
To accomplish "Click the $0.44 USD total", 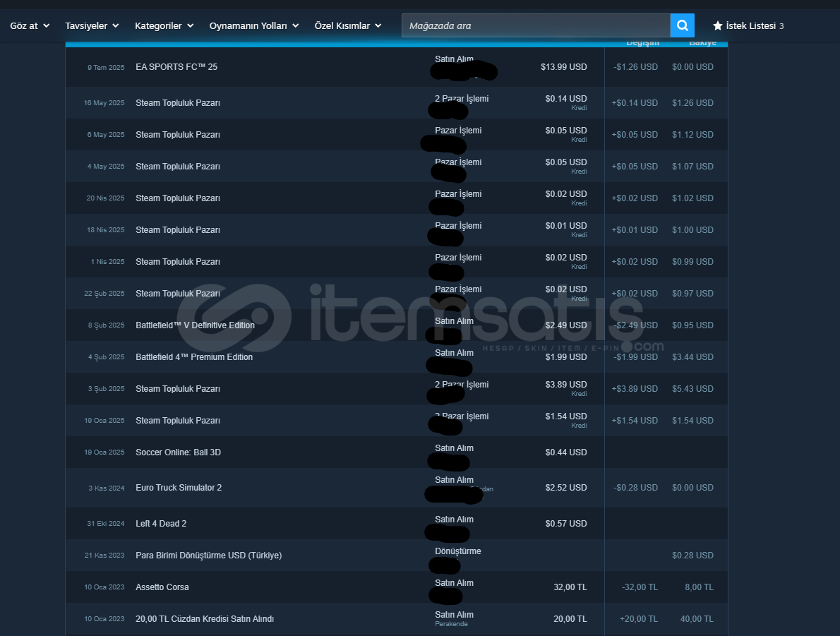I will [x=565, y=452].
